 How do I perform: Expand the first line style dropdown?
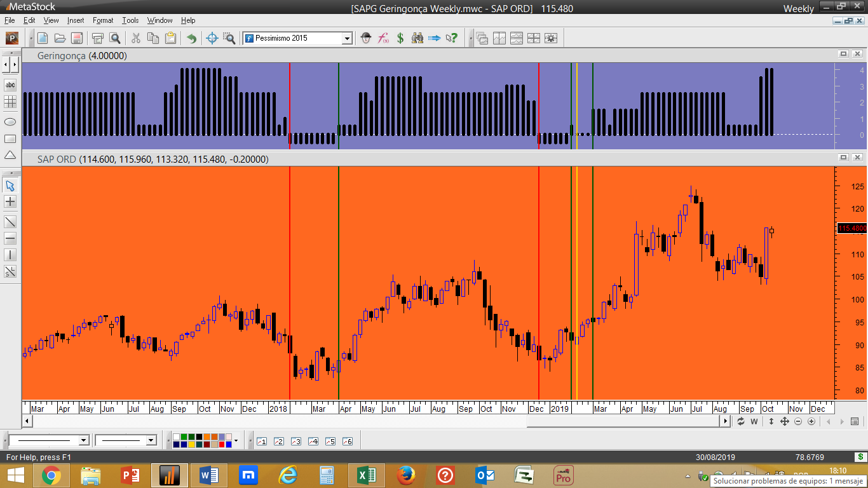click(x=83, y=440)
